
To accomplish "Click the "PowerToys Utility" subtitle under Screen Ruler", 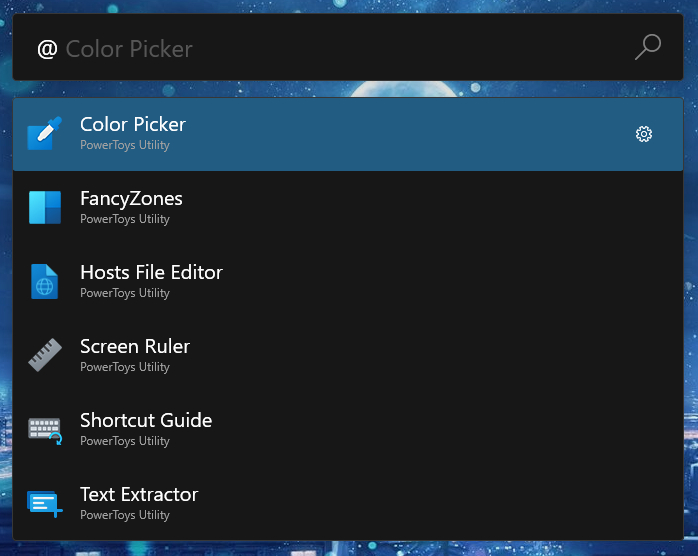I will [x=125, y=367].
